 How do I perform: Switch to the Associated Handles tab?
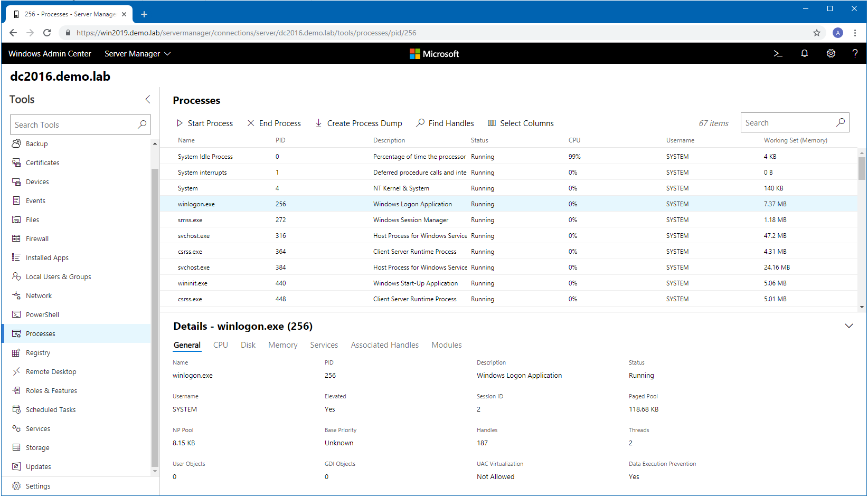click(384, 345)
